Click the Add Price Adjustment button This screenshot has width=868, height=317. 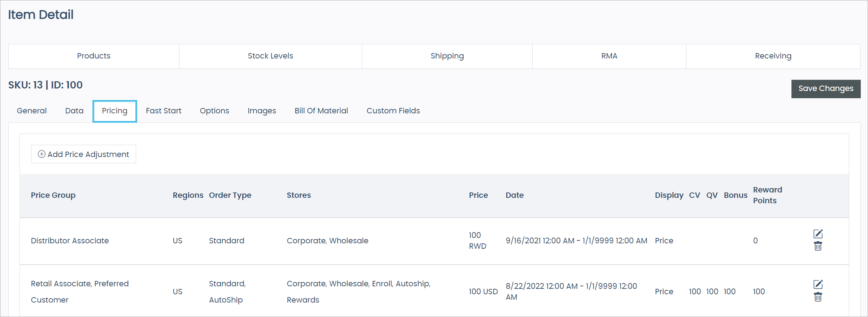(x=83, y=154)
